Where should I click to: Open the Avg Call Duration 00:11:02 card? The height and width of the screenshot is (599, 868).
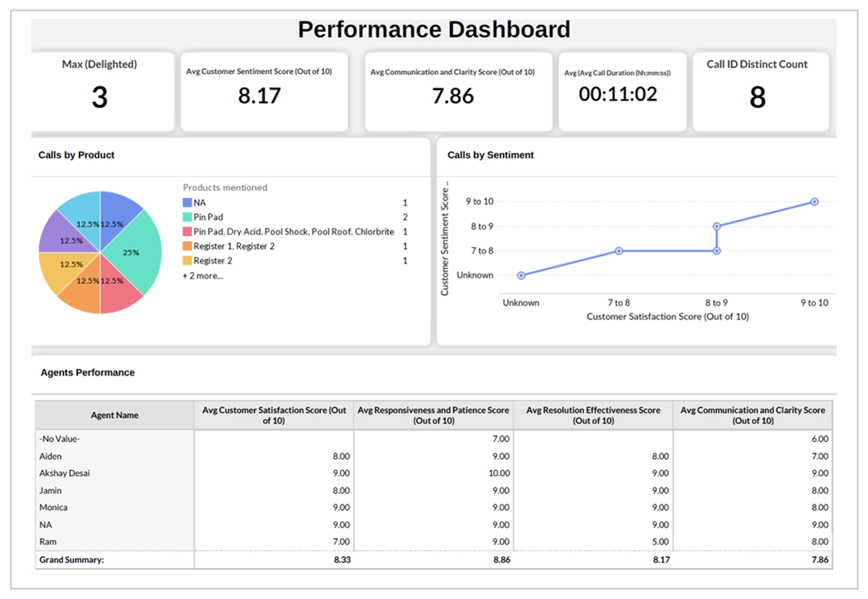pyautogui.click(x=622, y=91)
